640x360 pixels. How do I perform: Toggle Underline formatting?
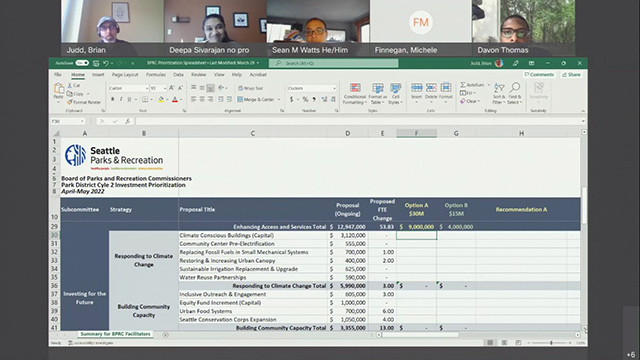pos(129,100)
